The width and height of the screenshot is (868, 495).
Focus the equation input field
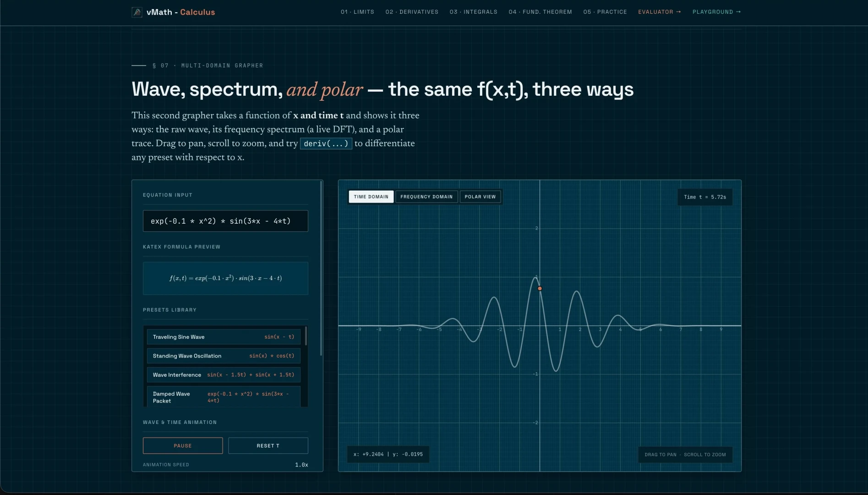tap(225, 221)
